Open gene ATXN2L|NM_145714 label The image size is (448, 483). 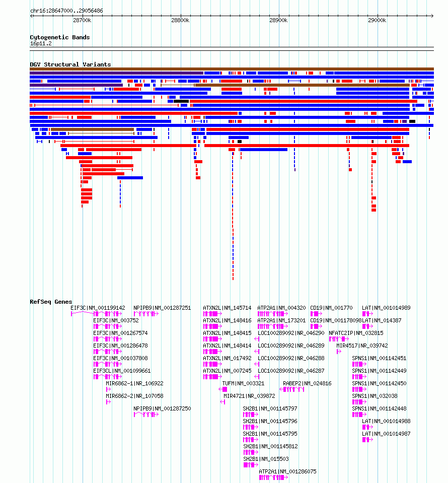[x=227, y=308]
